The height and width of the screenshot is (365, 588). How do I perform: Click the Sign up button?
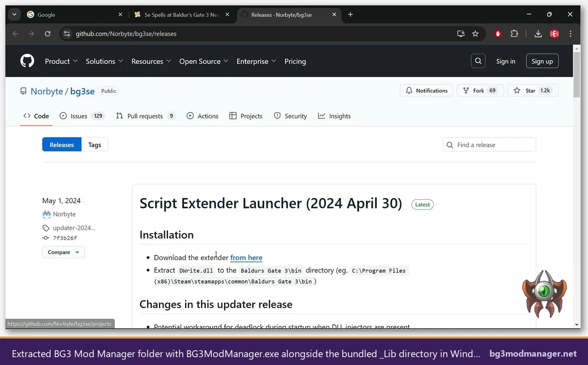[x=542, y=61]
